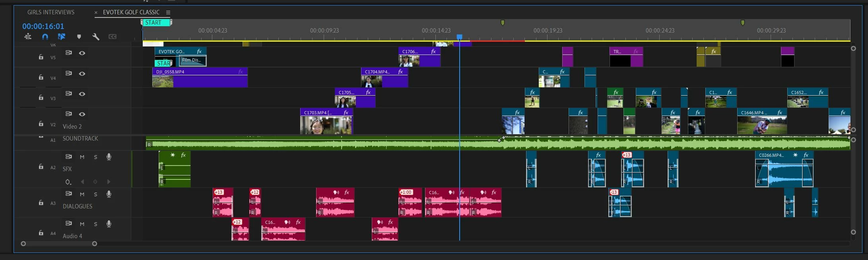Viewport: 868px width, 260px height.
Task: Switch to the GIRLS INTERVIEWS tab
Action: tap(51, 12)
